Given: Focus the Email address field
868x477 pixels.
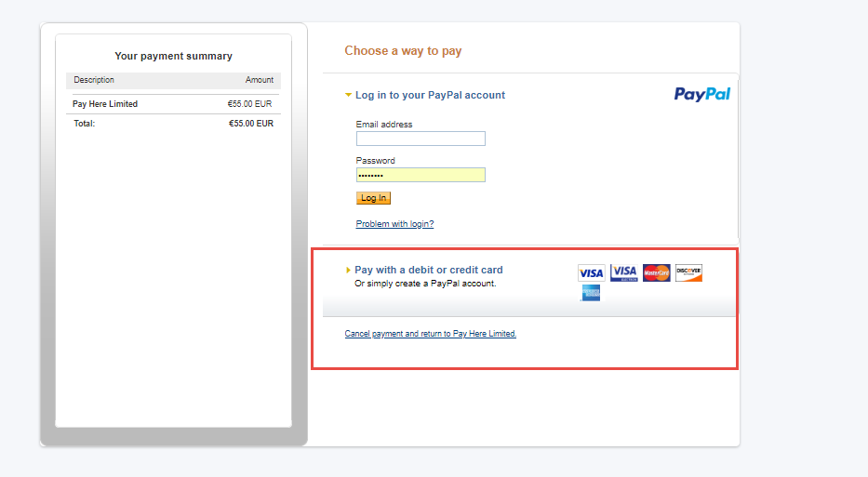Looking at the screenshot, I should click(421, 139).
